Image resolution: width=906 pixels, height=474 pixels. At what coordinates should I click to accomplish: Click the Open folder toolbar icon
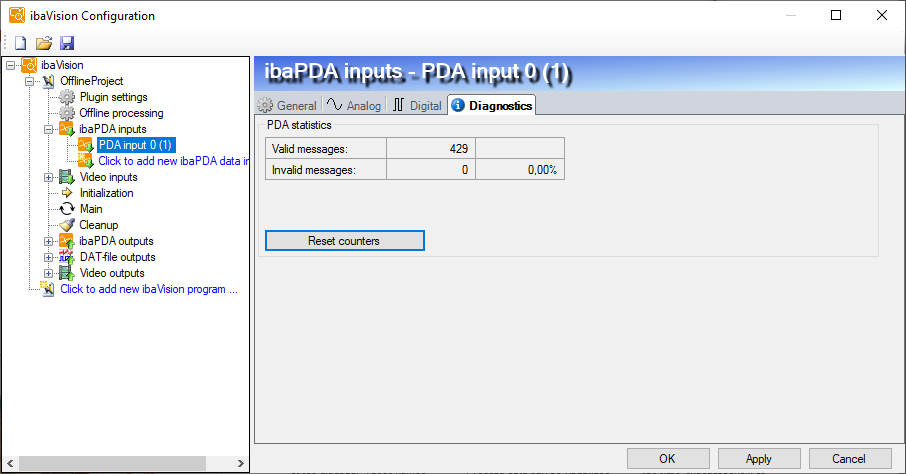[44, 43]
